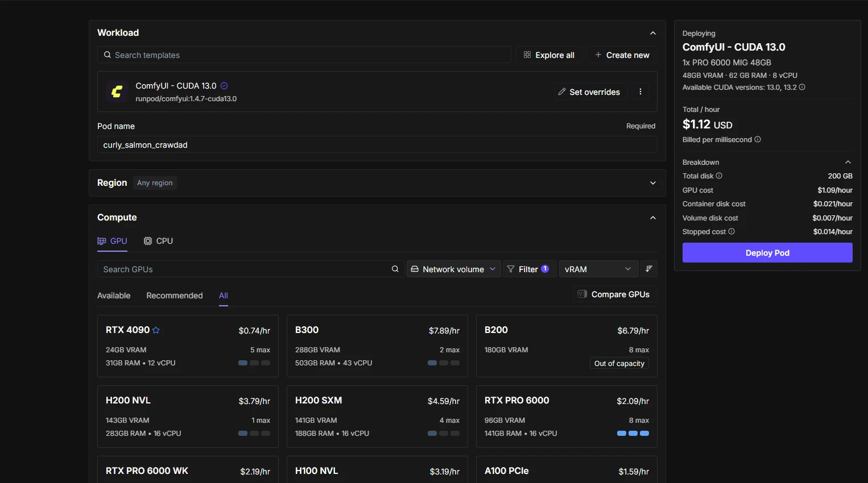Open the vRAM sort dropdown
The image size is (868, 483).
click(598, 269)
